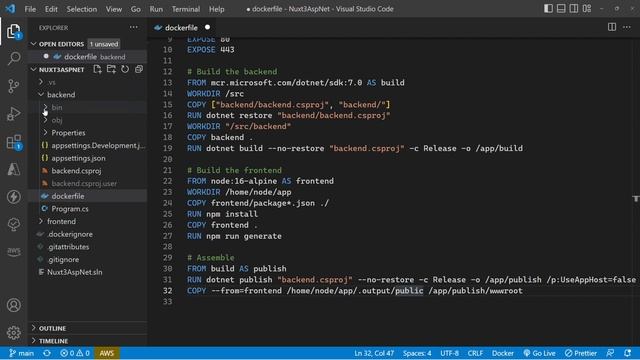The width and height of the screenshot is (640, 360).
Task: Collapse the backend folder
Action: 41,95
